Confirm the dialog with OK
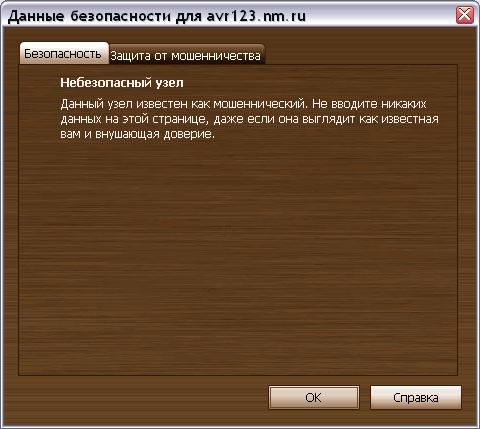Viewport: 480px width, 429px height. point(314,397)
